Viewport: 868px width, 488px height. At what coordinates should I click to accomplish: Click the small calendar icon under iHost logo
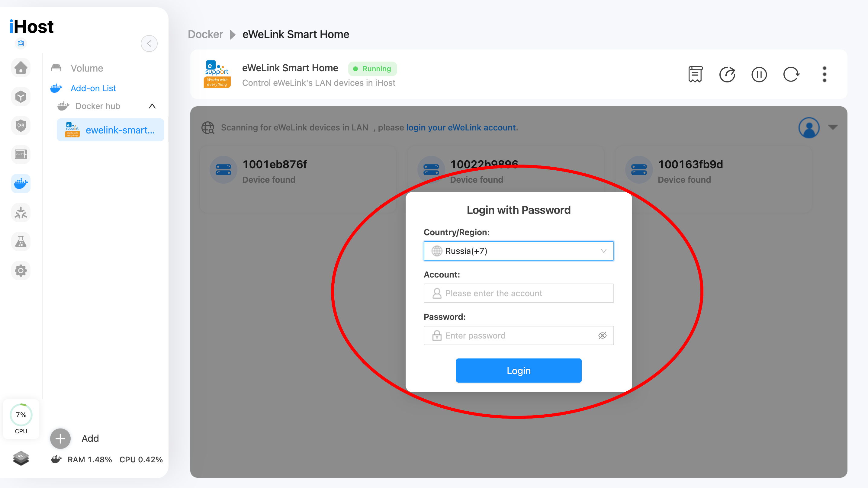[21, 43]
